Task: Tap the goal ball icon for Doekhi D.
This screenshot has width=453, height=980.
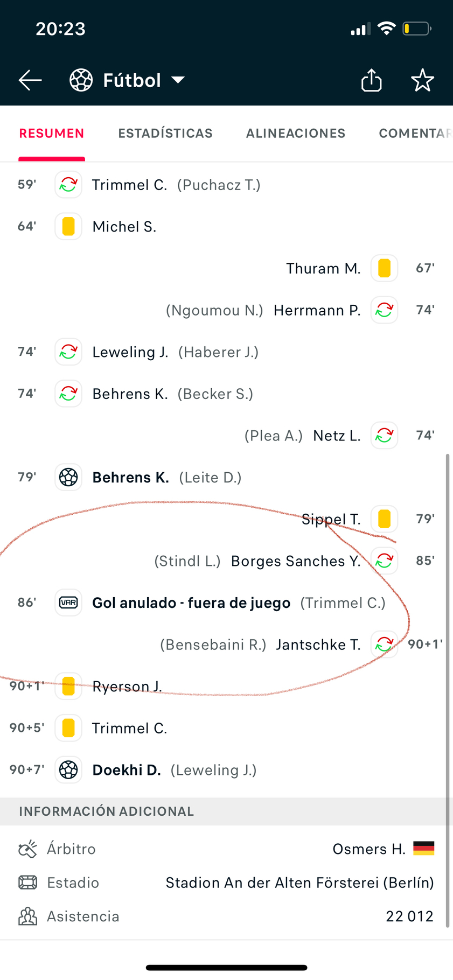Action: point(68,770)
